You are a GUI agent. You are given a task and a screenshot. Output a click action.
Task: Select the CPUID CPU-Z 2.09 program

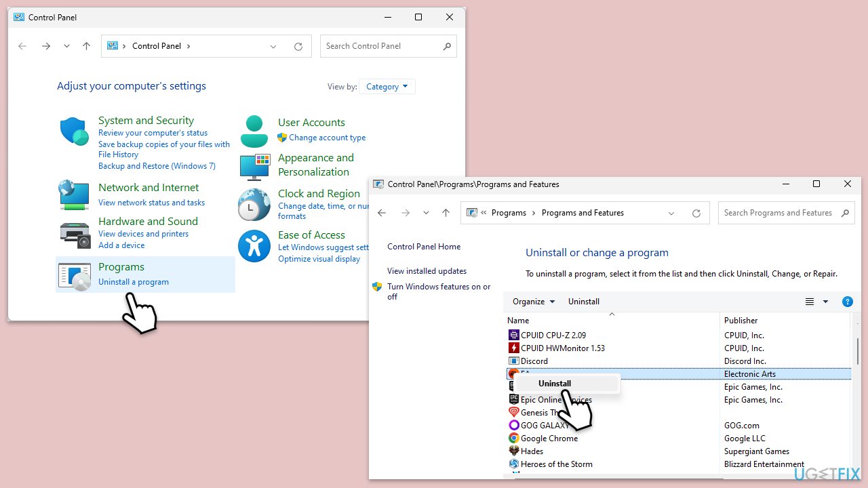[553, 335]
